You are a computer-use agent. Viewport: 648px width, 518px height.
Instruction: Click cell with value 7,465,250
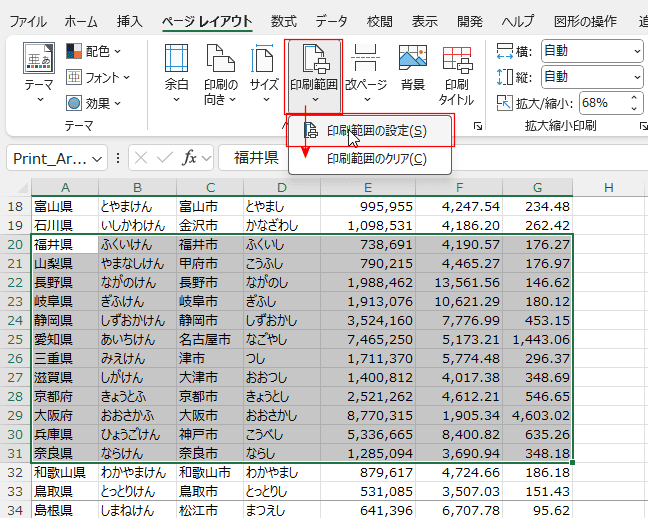click(368, 339)
